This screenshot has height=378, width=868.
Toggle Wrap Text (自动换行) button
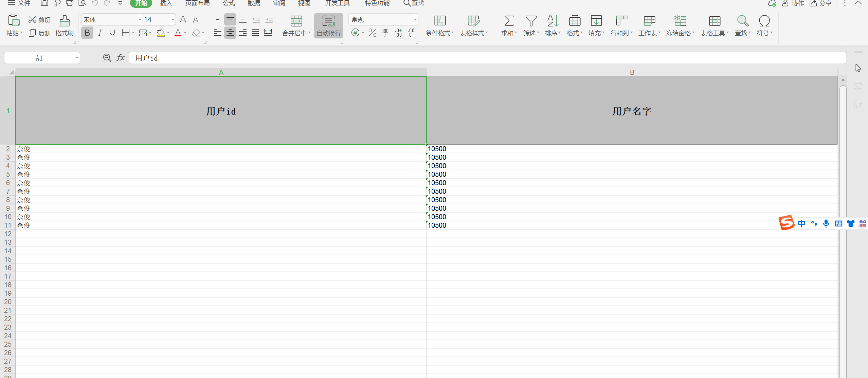[x=328, y=25]
